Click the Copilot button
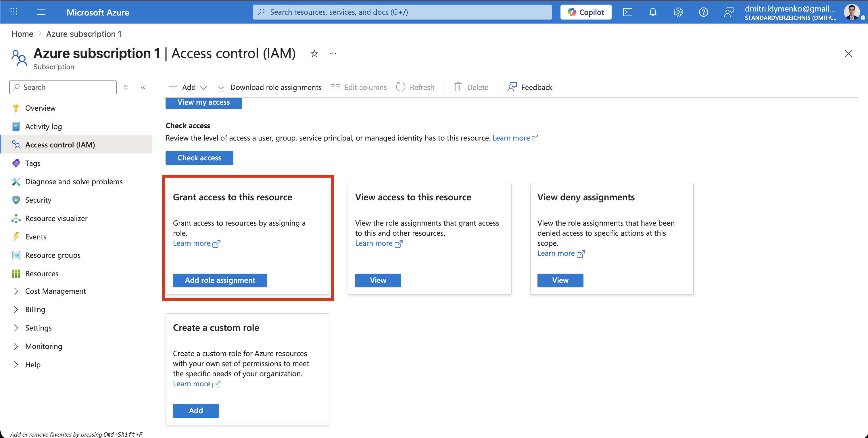This screenshot has width=868, height=438. coord(586,12)
